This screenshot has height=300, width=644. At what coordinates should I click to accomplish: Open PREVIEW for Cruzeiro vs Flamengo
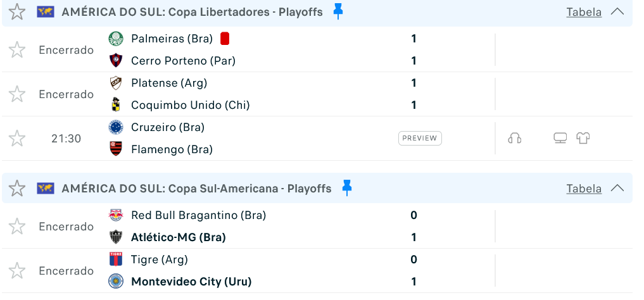[420, 139]
